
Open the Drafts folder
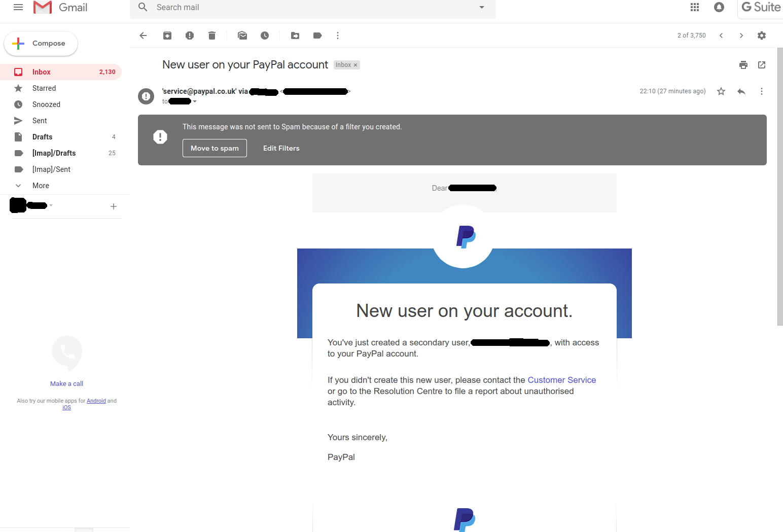(61, 137)
